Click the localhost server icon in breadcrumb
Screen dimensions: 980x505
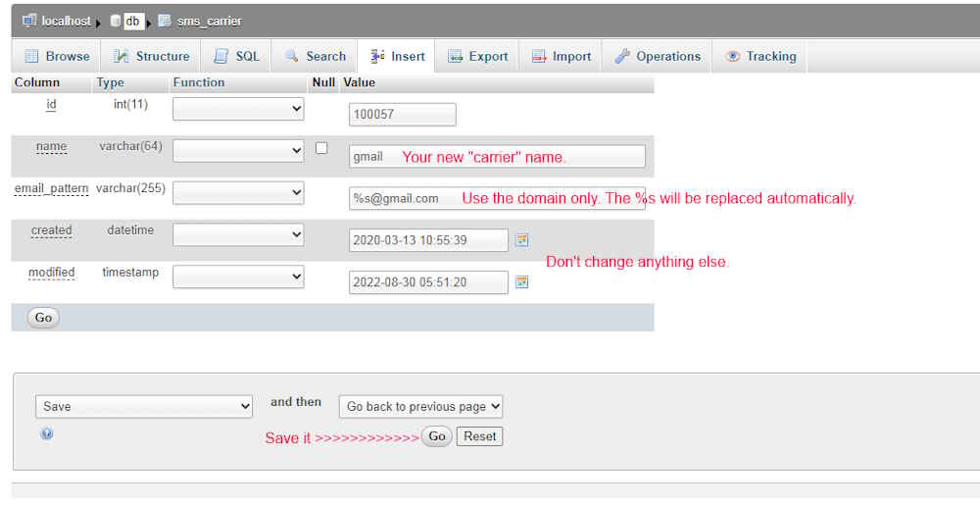pos(29,21)
